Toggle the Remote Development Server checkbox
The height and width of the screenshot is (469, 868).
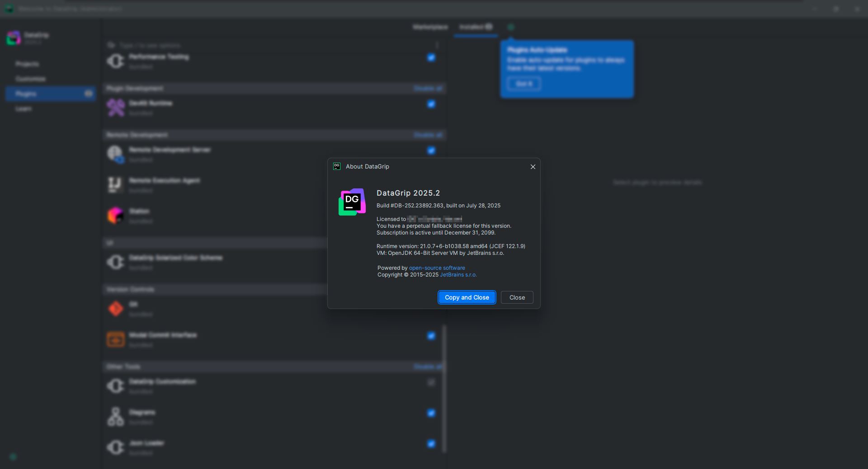pos(431,150)
